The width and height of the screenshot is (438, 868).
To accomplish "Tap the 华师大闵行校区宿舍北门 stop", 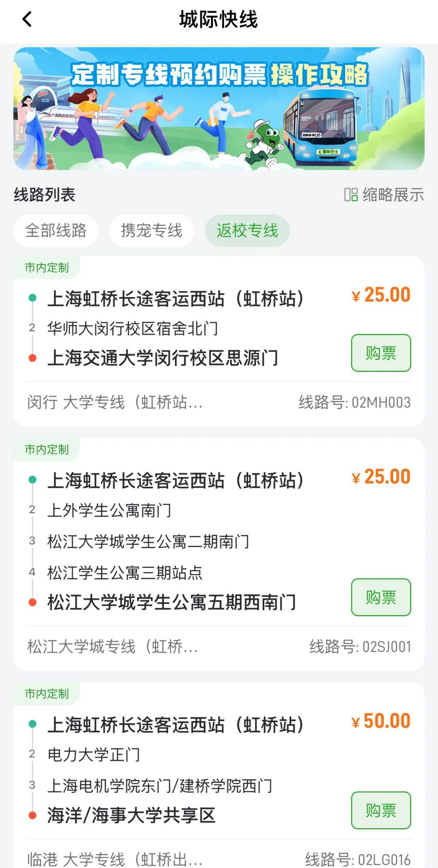I will point(133,328).
